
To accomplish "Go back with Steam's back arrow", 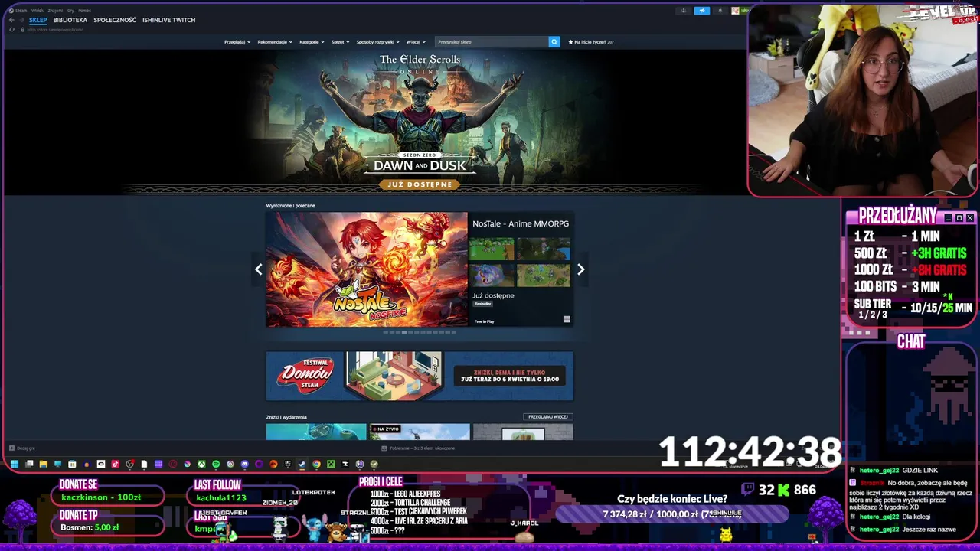I will click(x=11, y=20).
